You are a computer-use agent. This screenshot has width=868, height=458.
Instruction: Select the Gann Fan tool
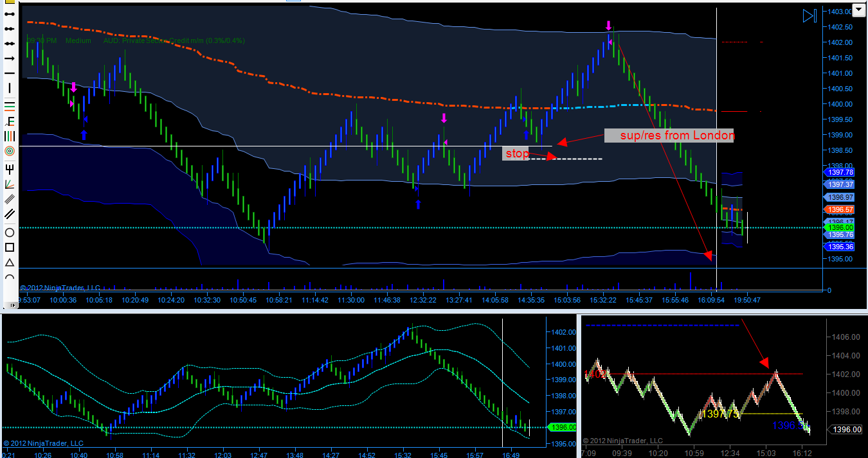point(10,184)
